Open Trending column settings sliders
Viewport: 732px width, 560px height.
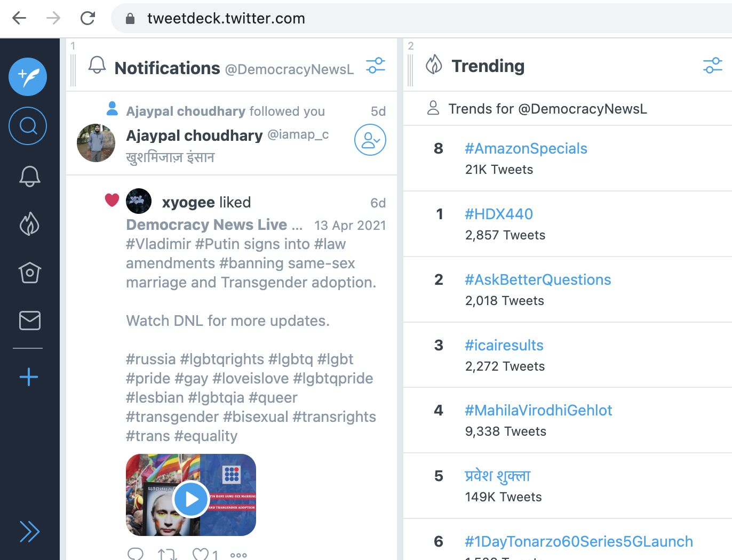(x=713, y=66)
